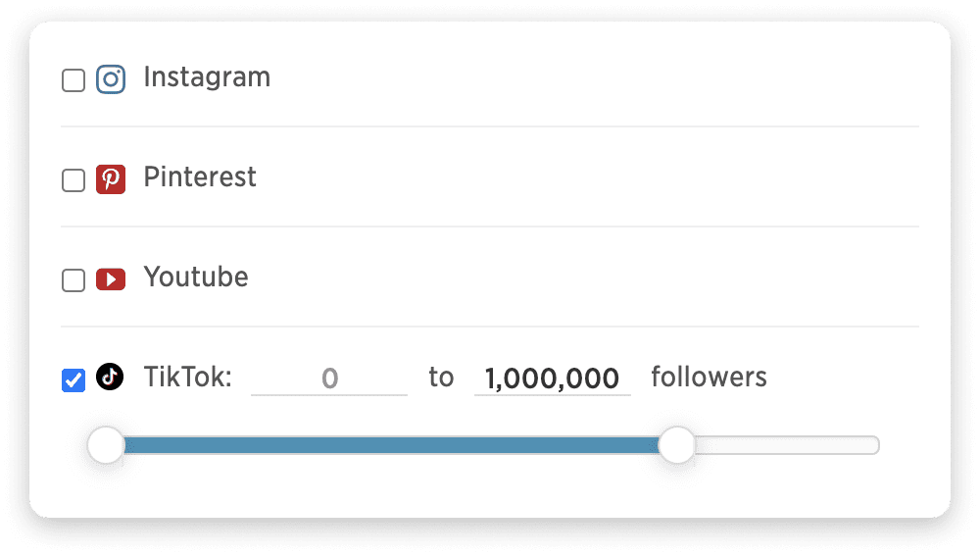
Task: Click the right slider handle
Action: pyautogui.click(x=677, y=445)
